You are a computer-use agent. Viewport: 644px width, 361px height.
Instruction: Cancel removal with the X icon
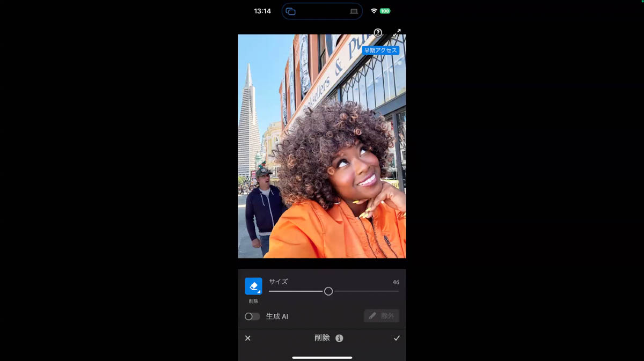click(x=247, y=338)
